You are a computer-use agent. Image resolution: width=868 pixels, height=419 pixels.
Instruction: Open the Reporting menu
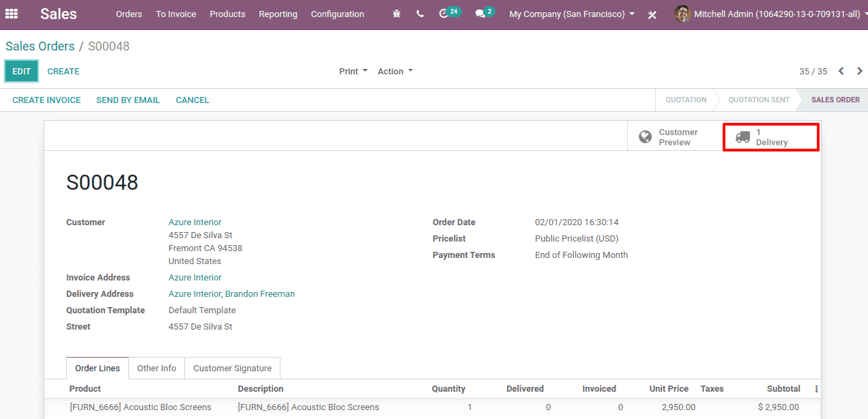[278, 14]
